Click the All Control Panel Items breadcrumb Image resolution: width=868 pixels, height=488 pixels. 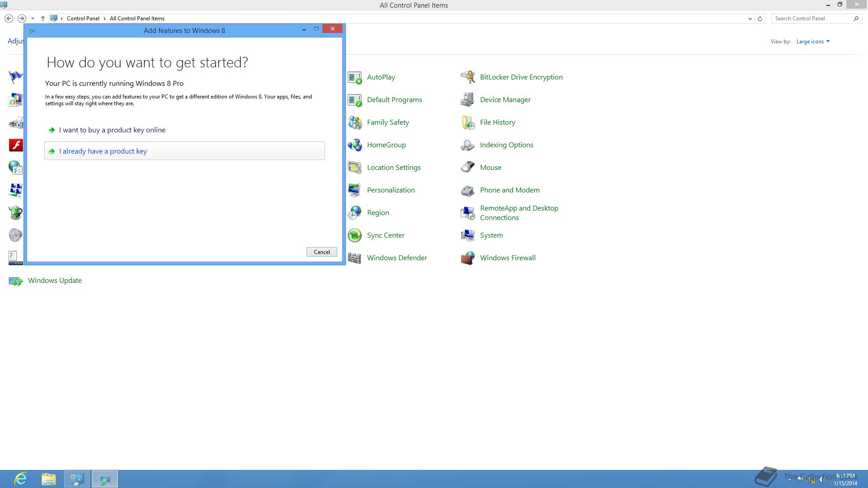[x=137, y=19]
